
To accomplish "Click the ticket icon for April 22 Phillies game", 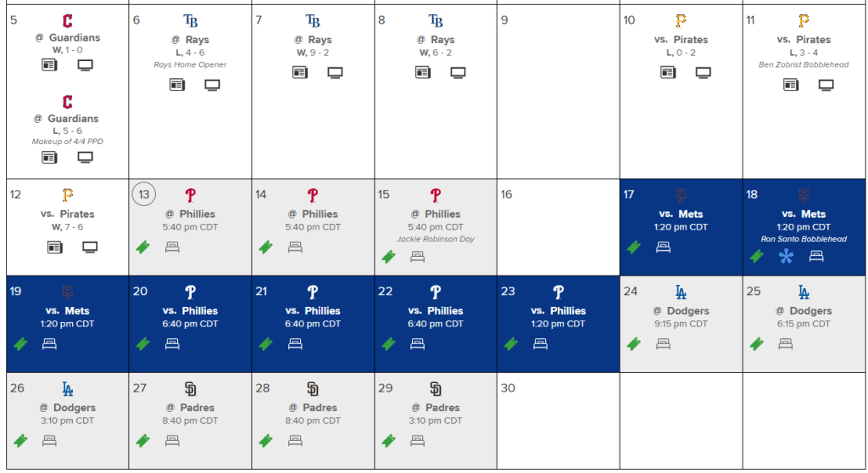I will coord(388,344).
